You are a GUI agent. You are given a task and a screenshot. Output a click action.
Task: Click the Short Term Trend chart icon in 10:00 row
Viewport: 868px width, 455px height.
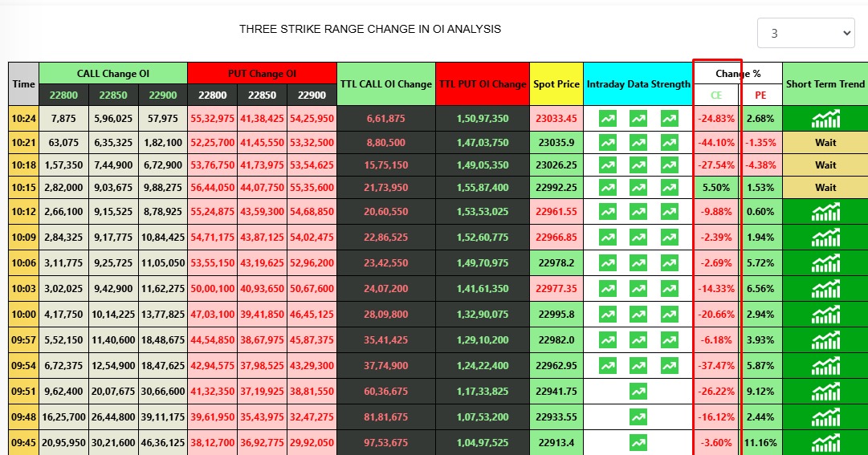tap(825, 315)
